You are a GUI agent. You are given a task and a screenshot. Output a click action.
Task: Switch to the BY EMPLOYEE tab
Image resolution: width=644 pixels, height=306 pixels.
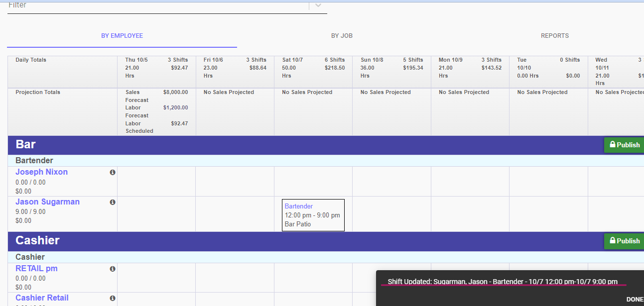tap(122, 36)
